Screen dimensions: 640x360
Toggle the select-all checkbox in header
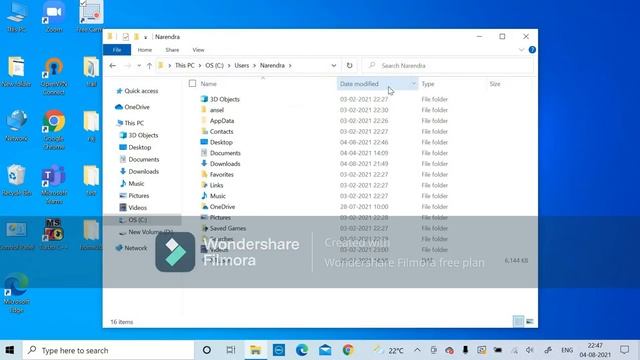(x=192, y=84)
